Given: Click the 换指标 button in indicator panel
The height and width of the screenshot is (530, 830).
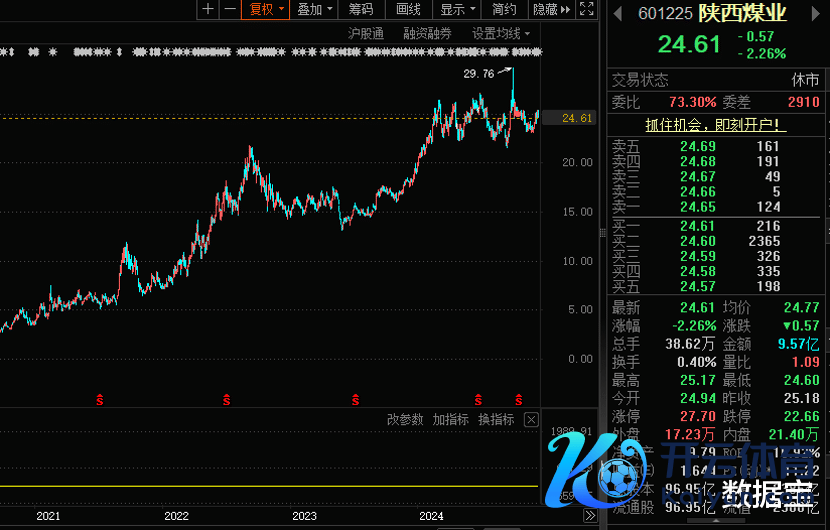Looking at the screenshot, I should click(x=496, y=420).
